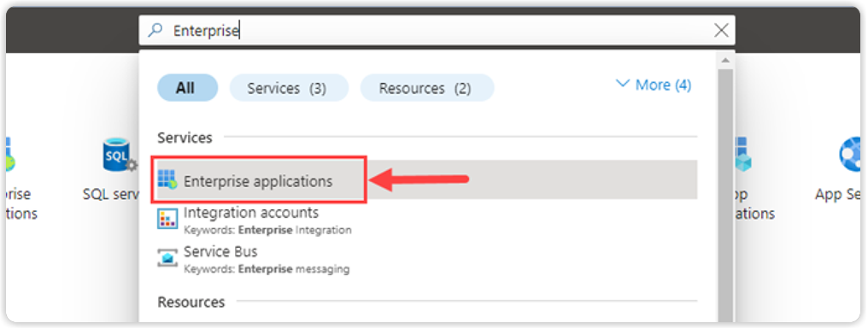Click the Integration accounts icon
This screenshot has height=329, width=868.
point(167,219)
